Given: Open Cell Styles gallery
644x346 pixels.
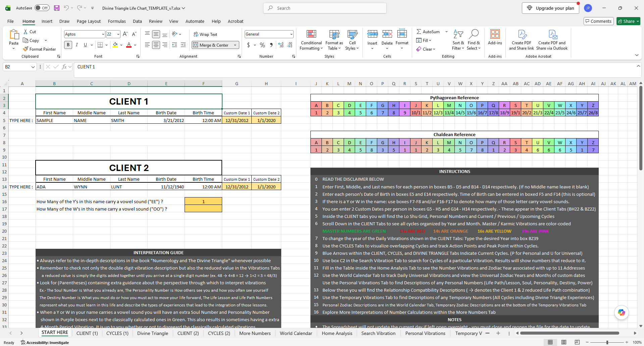Looking at the screenshot, I should 352,40.
